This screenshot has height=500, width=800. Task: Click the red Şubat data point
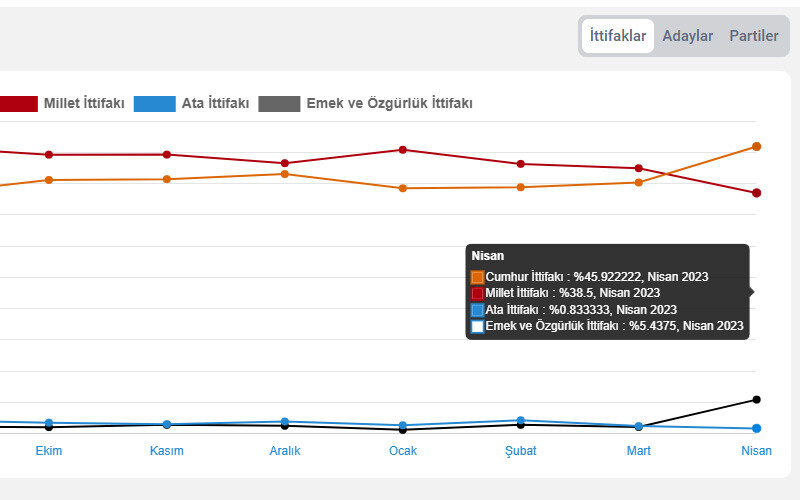pyautogui.click(x=520, y=164)
